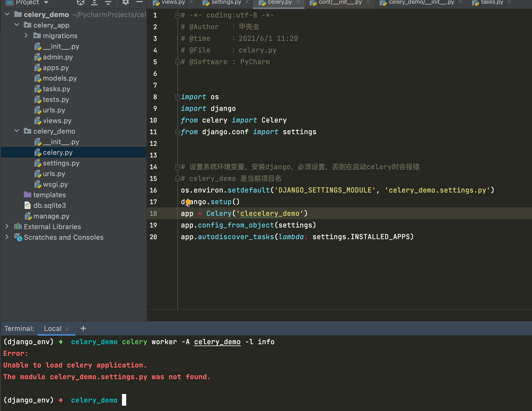Screen dimensions: 532x411
Task: Click the db.sqlite3 file icon
Action: [x=28, y=205]
